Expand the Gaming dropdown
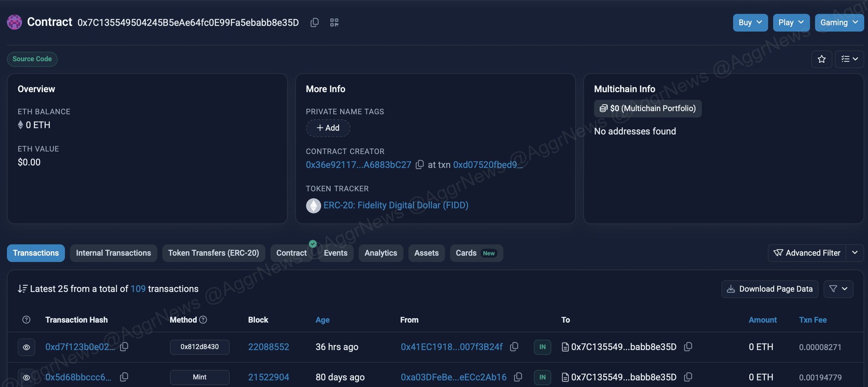 [x=839, y=22]
